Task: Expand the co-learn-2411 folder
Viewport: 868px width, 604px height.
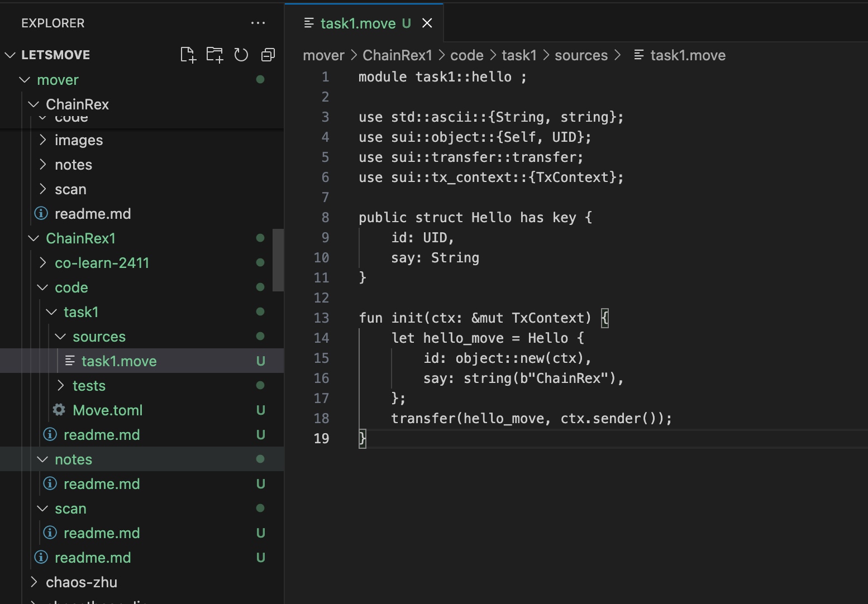Action: pos(42,263)
